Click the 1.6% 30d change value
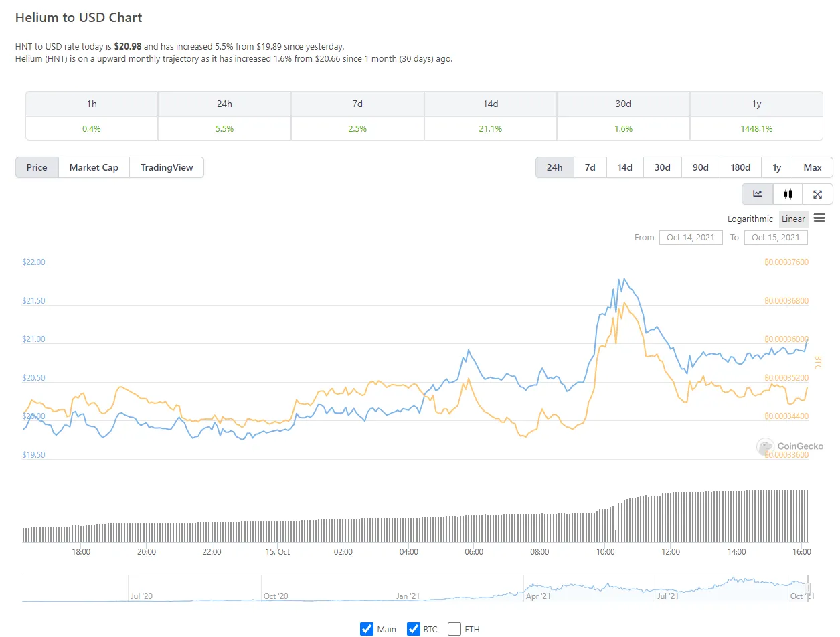 pos(623,128)
